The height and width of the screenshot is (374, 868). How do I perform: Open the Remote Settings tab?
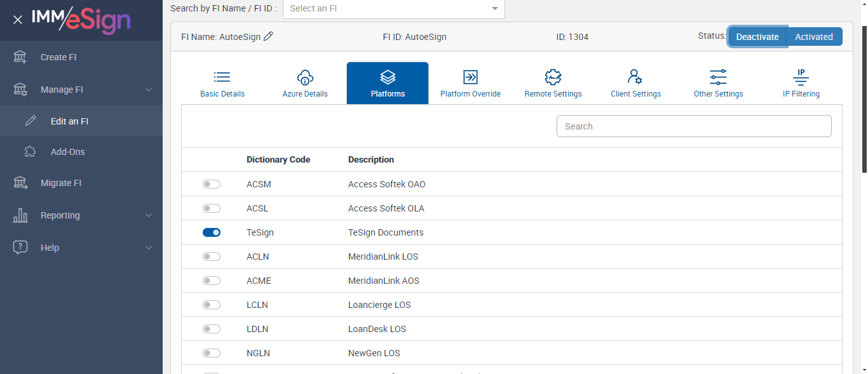point(553,83)
